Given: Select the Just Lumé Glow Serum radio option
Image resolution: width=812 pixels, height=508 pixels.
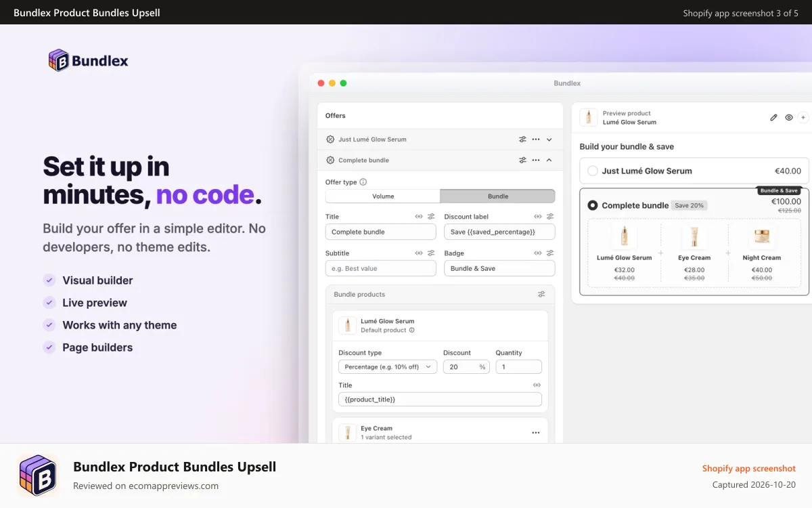Looking at the screenshot, I should point(593,171).
